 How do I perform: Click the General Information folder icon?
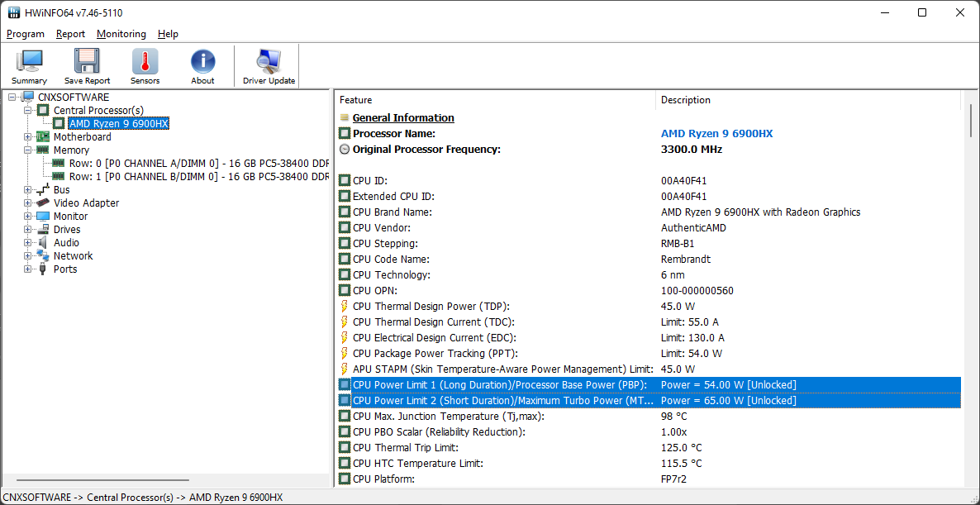click(x=345, y=117)
